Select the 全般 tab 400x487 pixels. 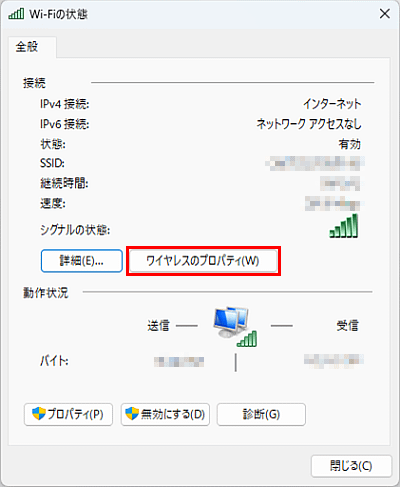[27, 47]
